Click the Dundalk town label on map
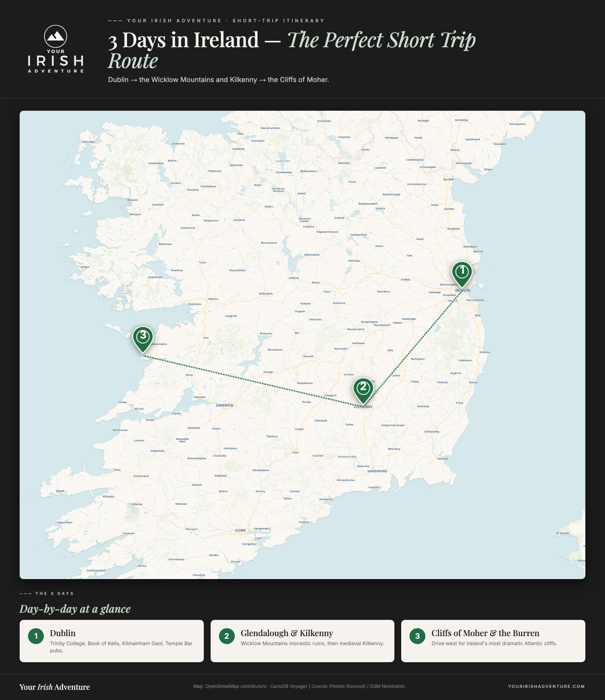605x700 pixels. 449,180
